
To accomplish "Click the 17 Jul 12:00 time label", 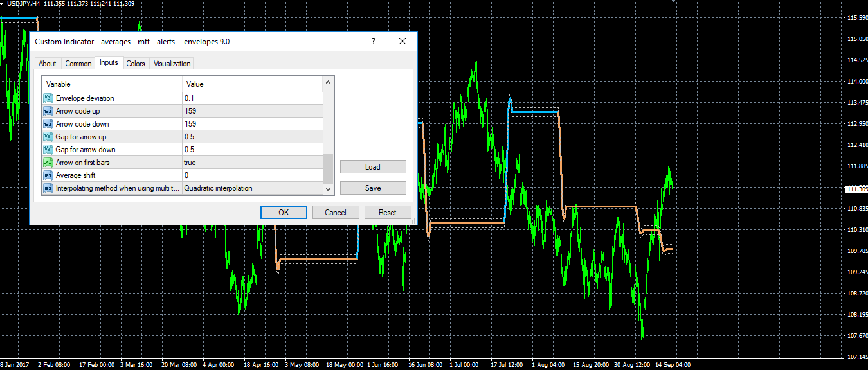I will point(506,365).
